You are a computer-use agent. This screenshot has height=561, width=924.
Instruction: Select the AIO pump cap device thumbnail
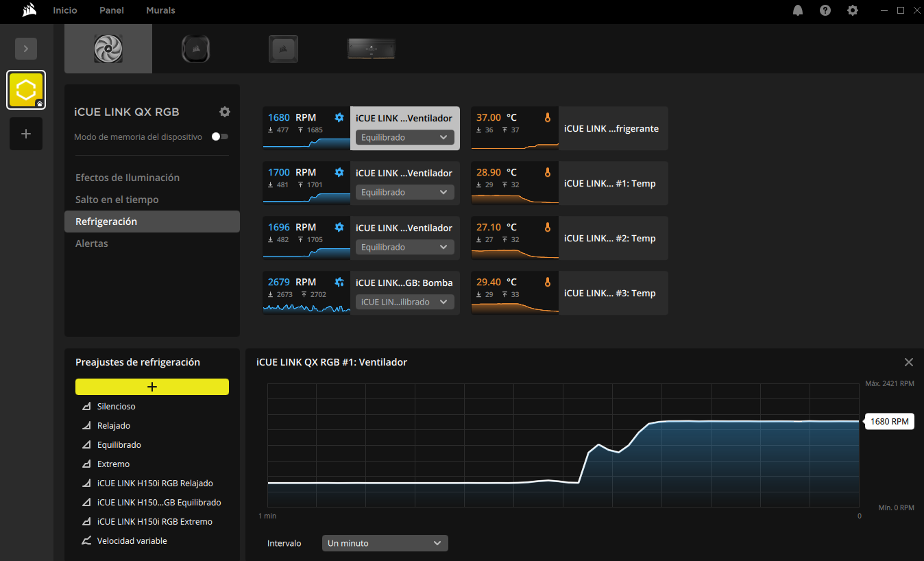pyautogui.click(x=195, y=49)
